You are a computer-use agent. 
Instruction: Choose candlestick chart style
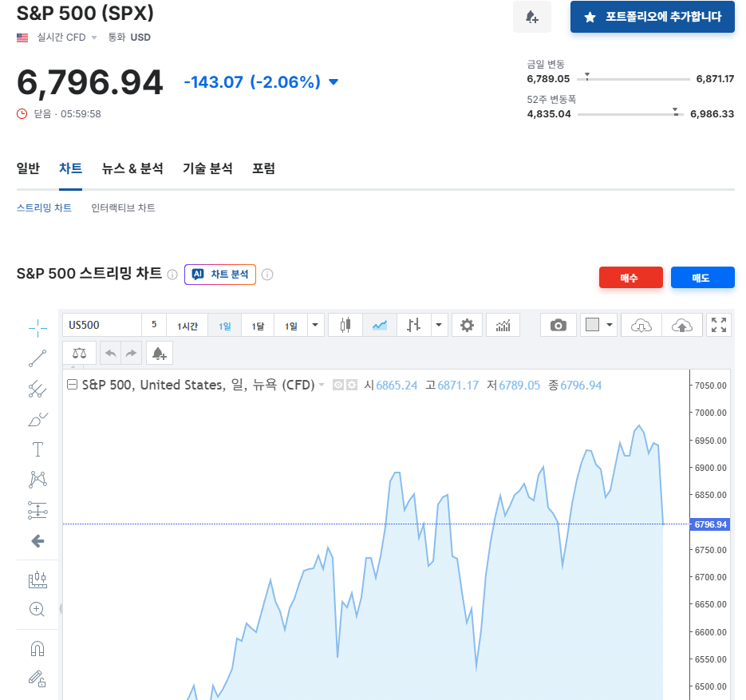[345, 326]
